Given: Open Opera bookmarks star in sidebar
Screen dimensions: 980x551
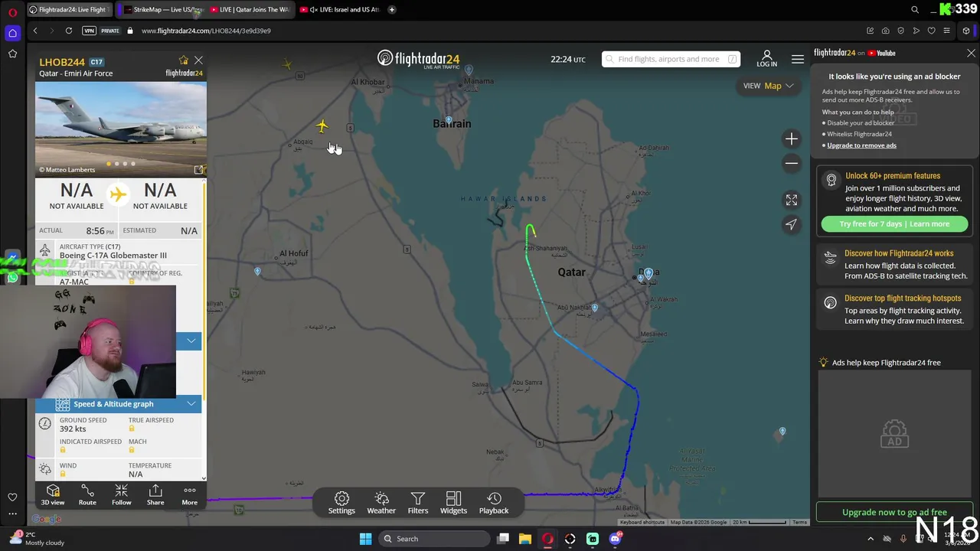Looking at the screenshot, I should [12, 54].
